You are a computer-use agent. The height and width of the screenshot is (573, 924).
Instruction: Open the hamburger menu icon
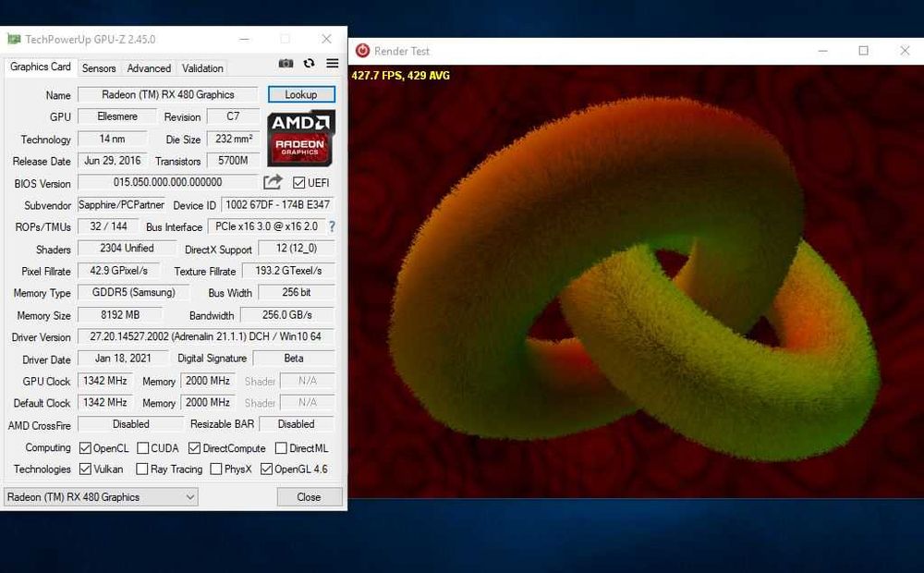(333, 63)
